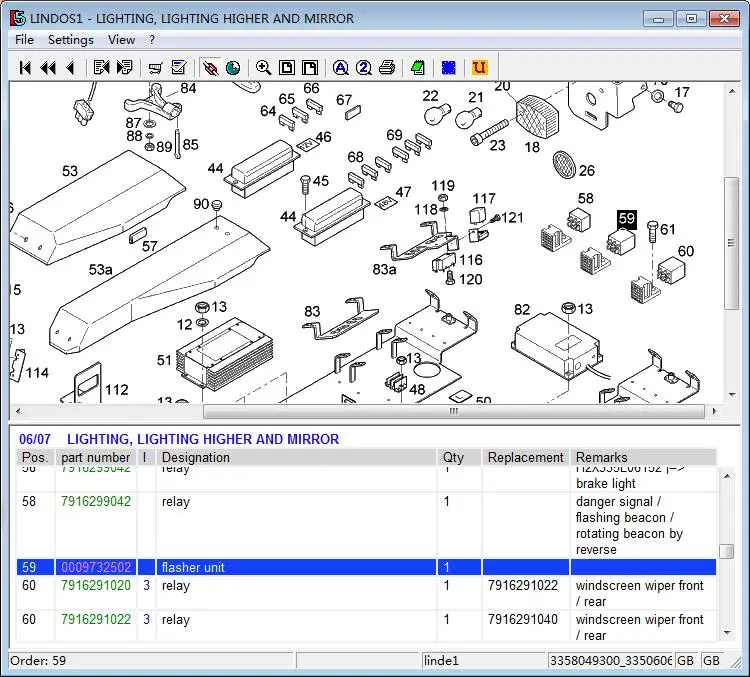Print the diagram with printer icon

click(x=387, y=68)
